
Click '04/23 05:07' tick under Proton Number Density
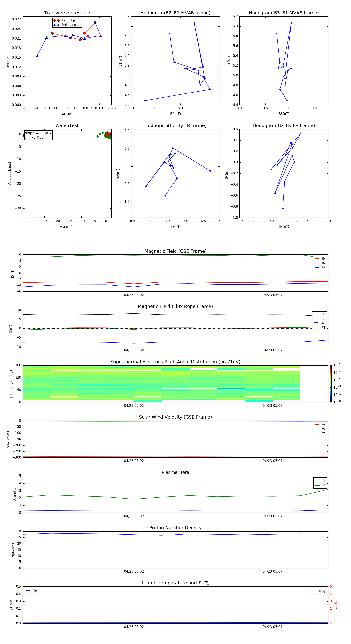click(272, 571)
